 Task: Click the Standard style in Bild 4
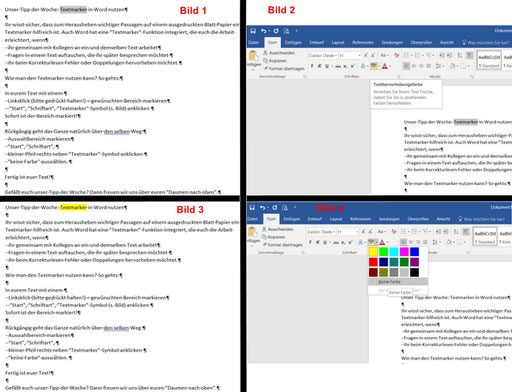(485, 237)
